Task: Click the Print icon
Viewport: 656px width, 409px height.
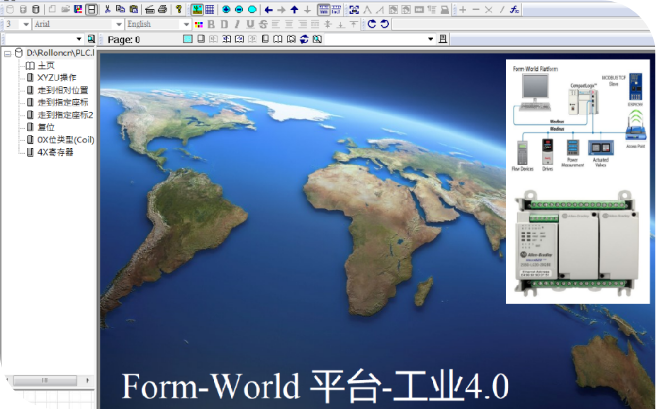Action: (162, 9)
